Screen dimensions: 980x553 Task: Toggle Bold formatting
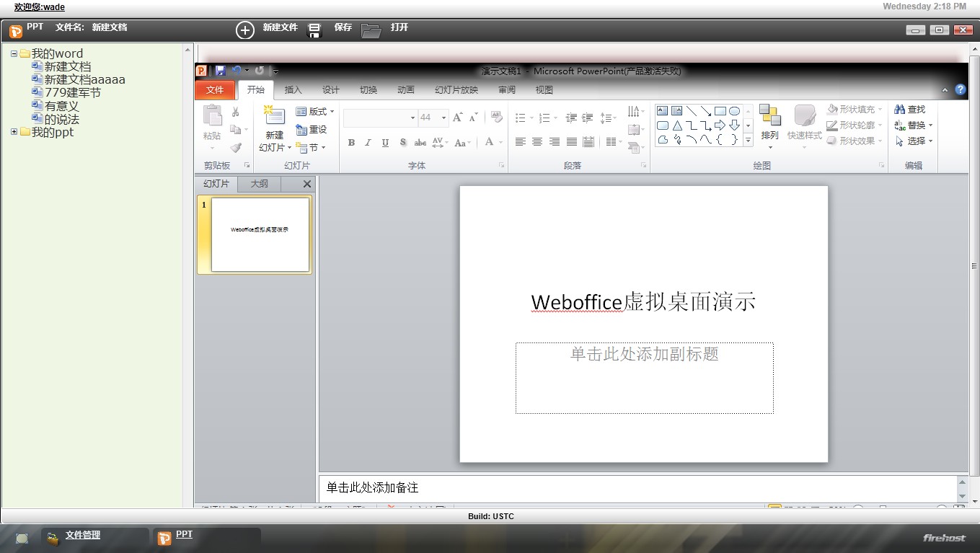(351, 143)
